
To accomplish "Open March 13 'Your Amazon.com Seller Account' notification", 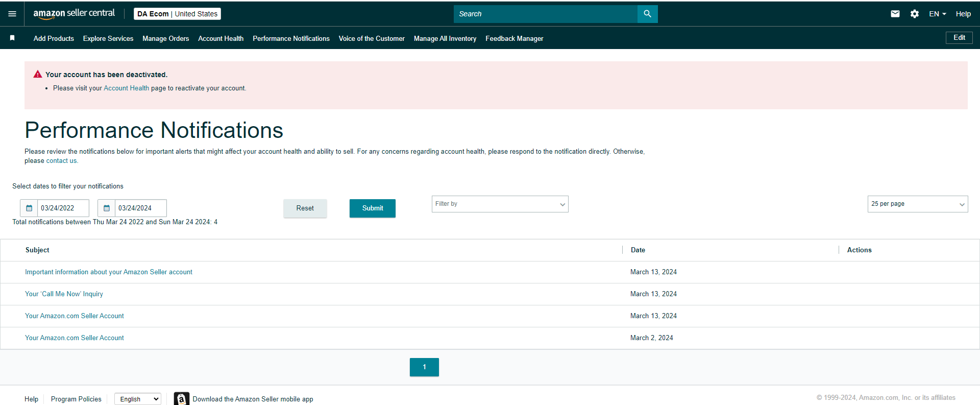I will click(75, 316).
